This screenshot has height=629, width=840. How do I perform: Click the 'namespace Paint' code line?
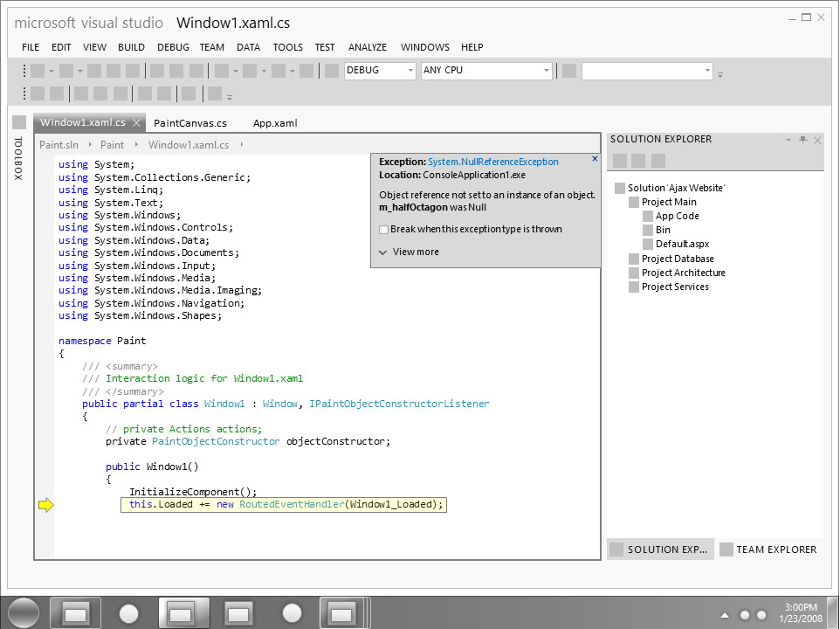click(x=102, y=341)
